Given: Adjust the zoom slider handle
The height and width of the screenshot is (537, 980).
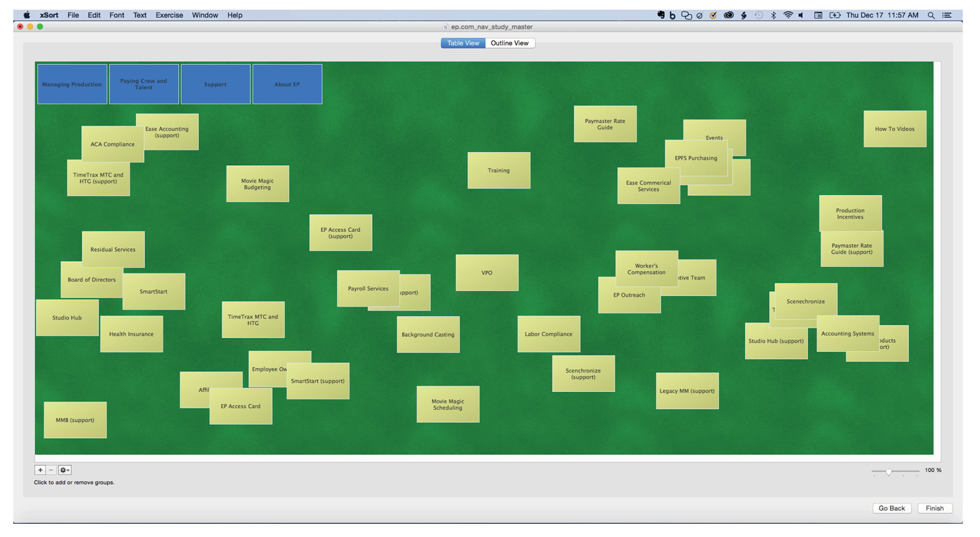Looking at the screenshot, I should click(x=889, y=472).
